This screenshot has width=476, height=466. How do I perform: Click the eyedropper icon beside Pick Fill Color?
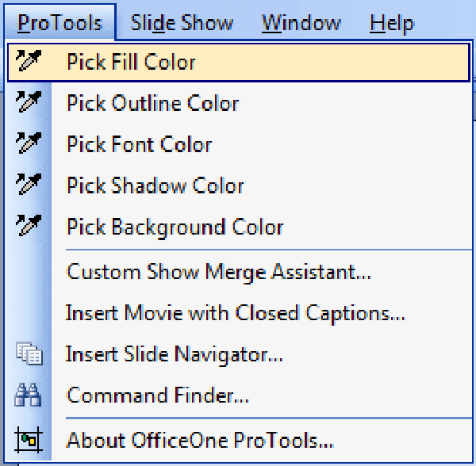coord(29,62)
